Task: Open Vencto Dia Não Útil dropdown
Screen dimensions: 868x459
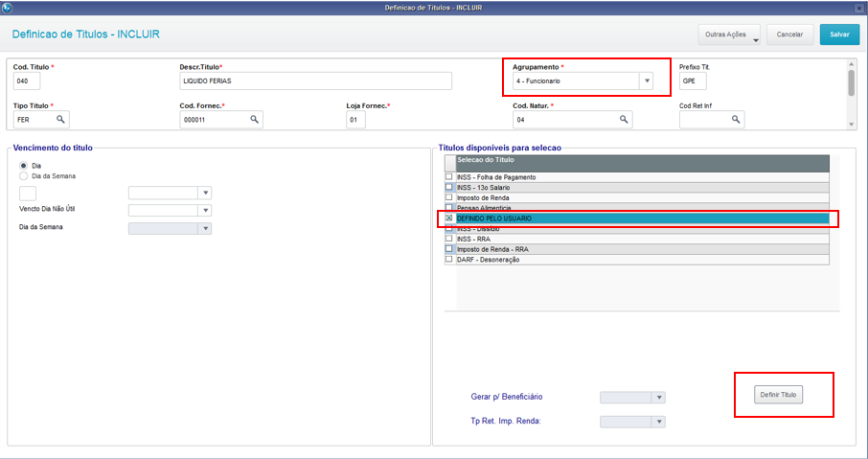Action: tap(205, 211)
